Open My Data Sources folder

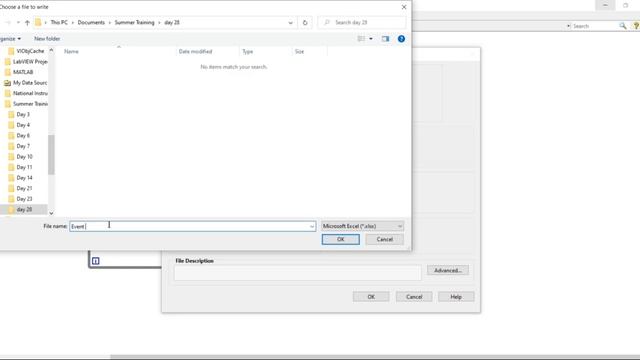click(25, 83)
